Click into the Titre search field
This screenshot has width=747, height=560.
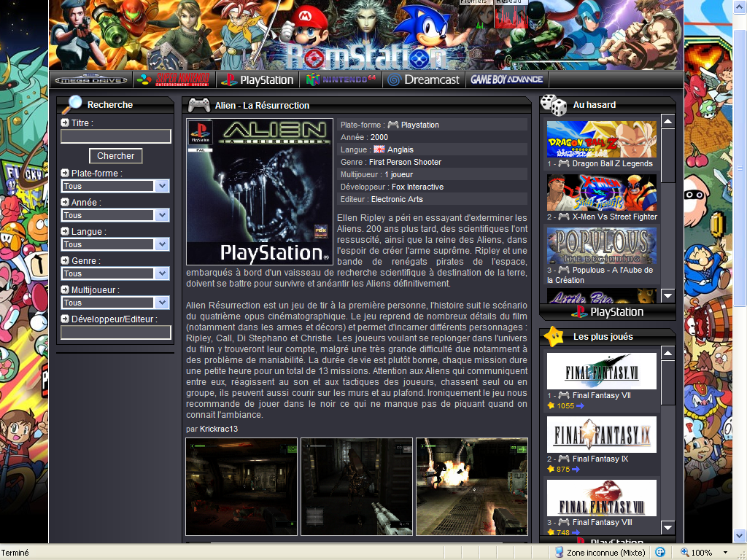coord(116,136)
